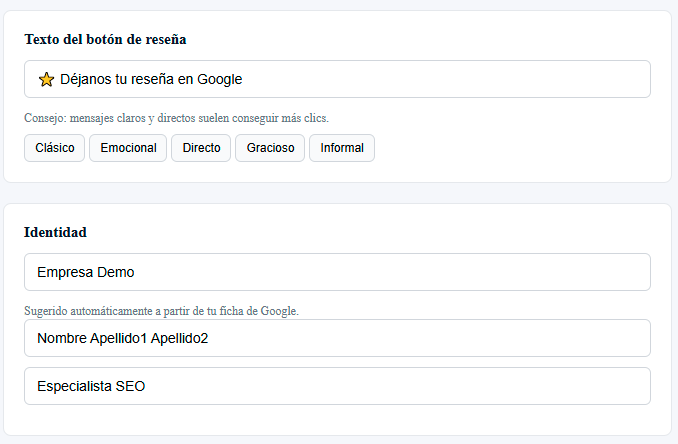This screenshot has width=678, height=444.
Task: Click the Identidad section heading
Action: tap(55, 232)
